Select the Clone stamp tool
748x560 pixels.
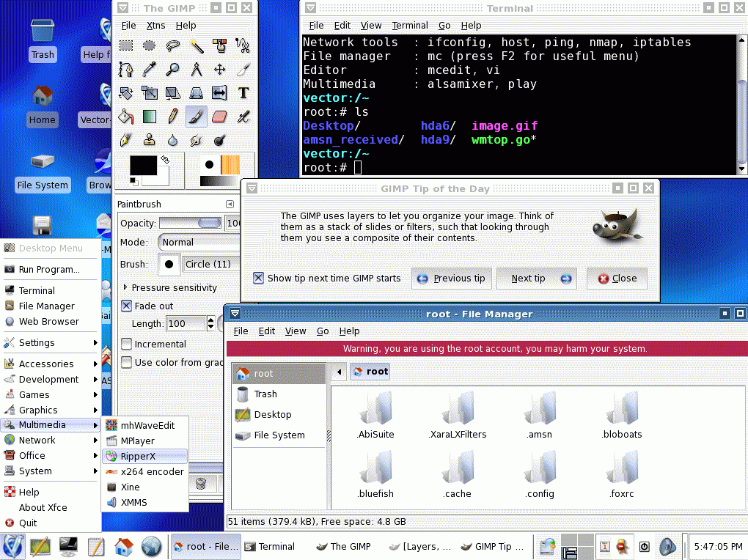pyautogui.click(x=149, y=140)
